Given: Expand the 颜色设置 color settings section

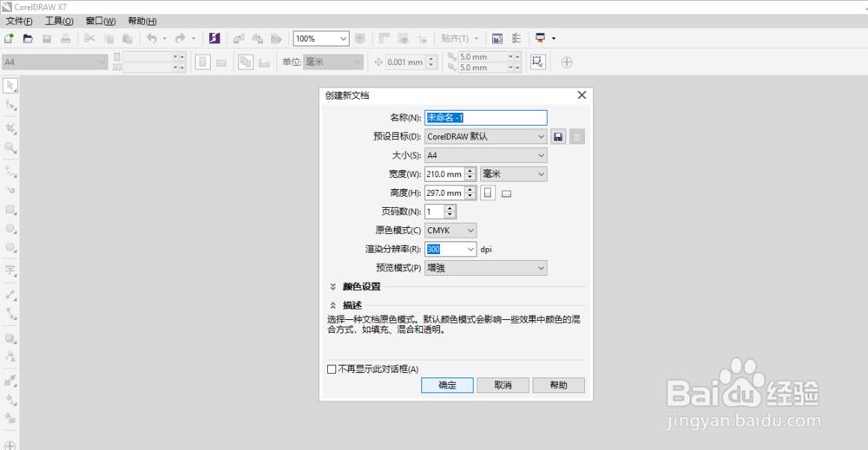Looking at the screenshot, I should [332, 286].
